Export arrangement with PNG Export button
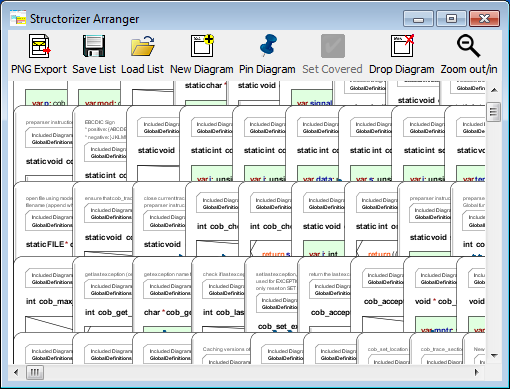The image size is (510, 389). pos(39,54)
